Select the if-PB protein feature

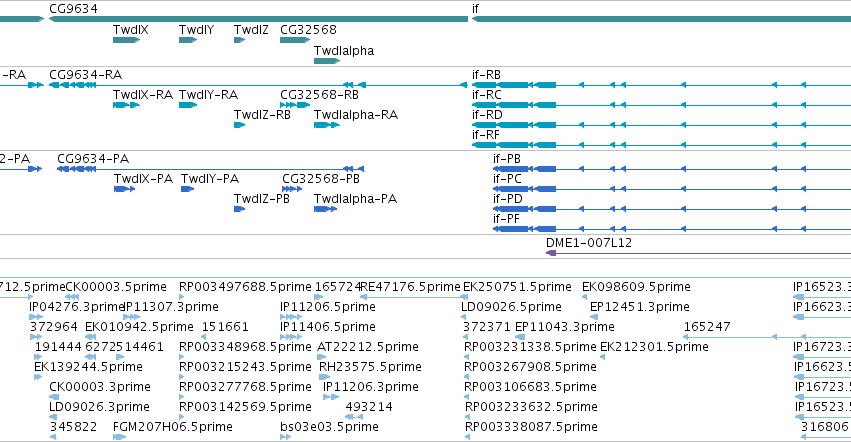point(672,169)
